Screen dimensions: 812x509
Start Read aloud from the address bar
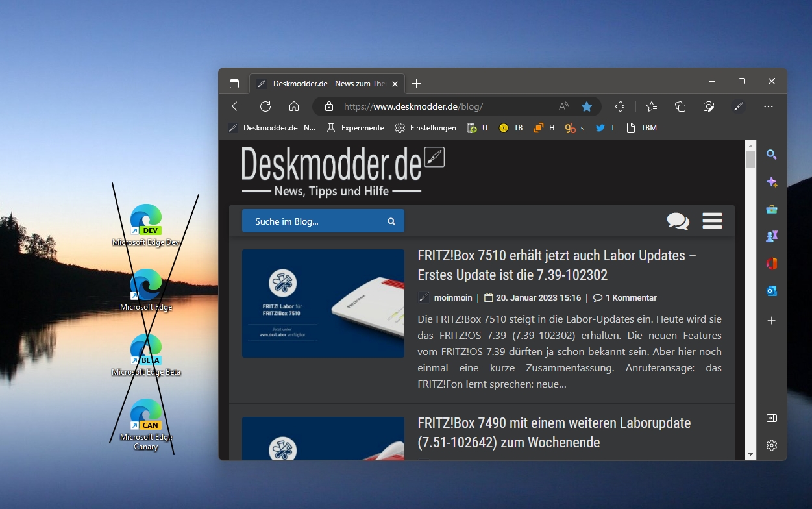[x=563, y=106]
